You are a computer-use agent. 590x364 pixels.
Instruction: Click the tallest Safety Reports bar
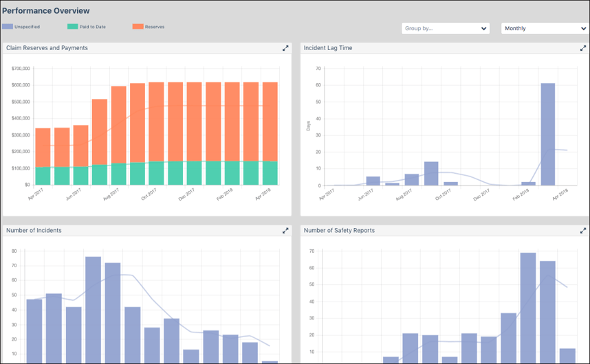(x=528, y=308)
